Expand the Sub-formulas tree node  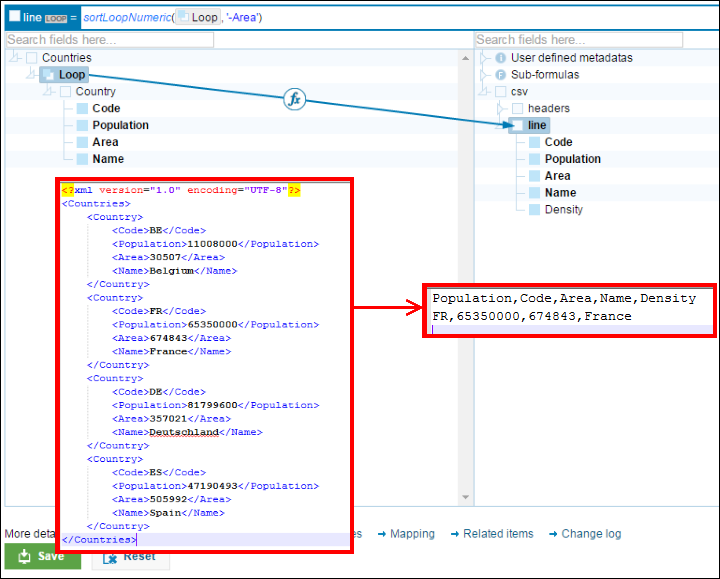pos(485,75)
